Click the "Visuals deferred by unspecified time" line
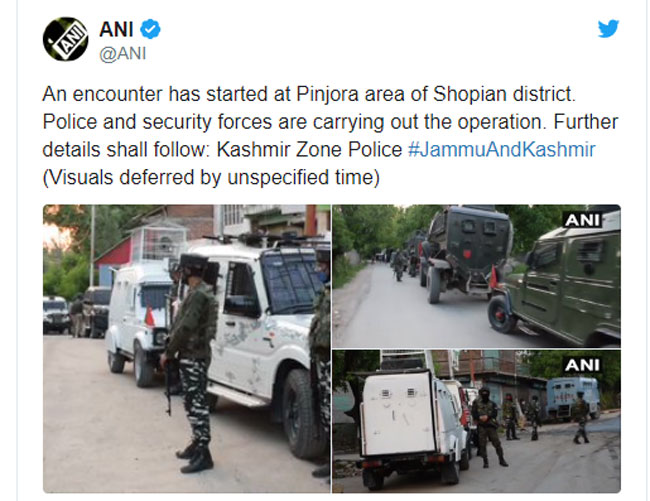The width and height of the screenshot is (650, 501). [x=211, y=177]
